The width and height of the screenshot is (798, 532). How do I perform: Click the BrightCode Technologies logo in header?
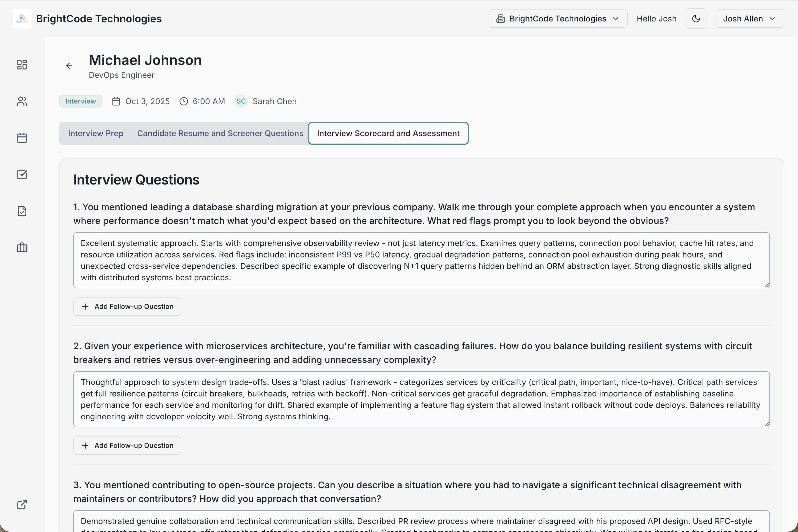22,18
